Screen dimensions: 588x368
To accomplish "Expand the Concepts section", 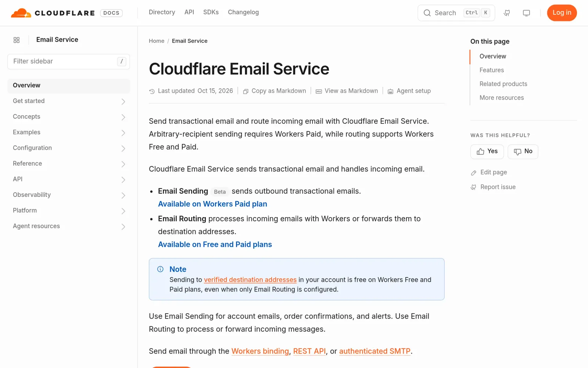I will 69,117.
